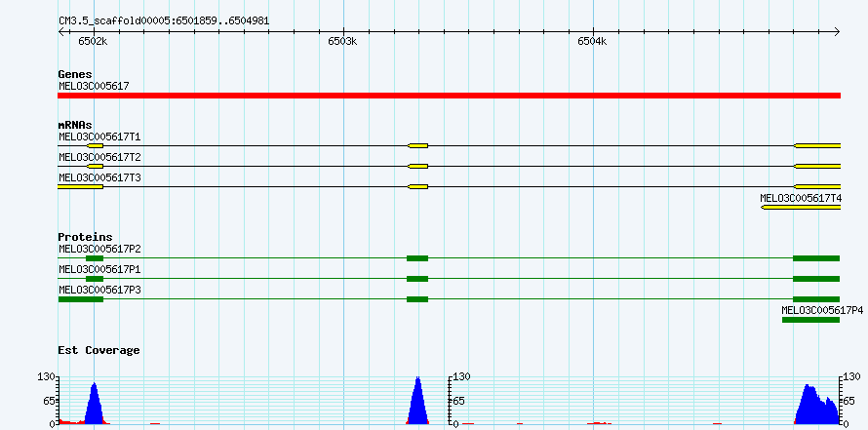Open the Genes track heading
The width and height of the screenshot is (868, 430).
pyautogui.click(x=75, y=75)
